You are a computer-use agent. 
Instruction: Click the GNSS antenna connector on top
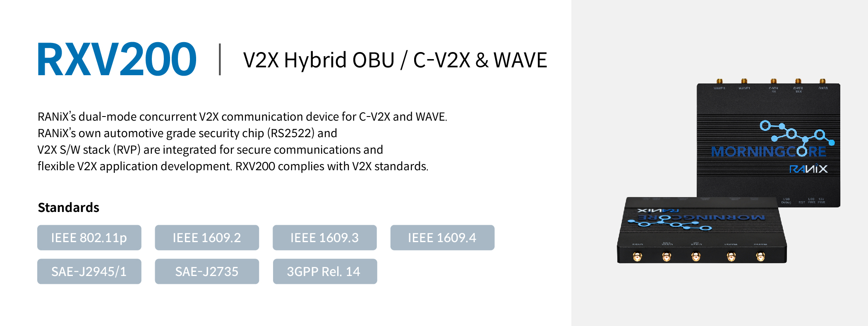[822, 81]
